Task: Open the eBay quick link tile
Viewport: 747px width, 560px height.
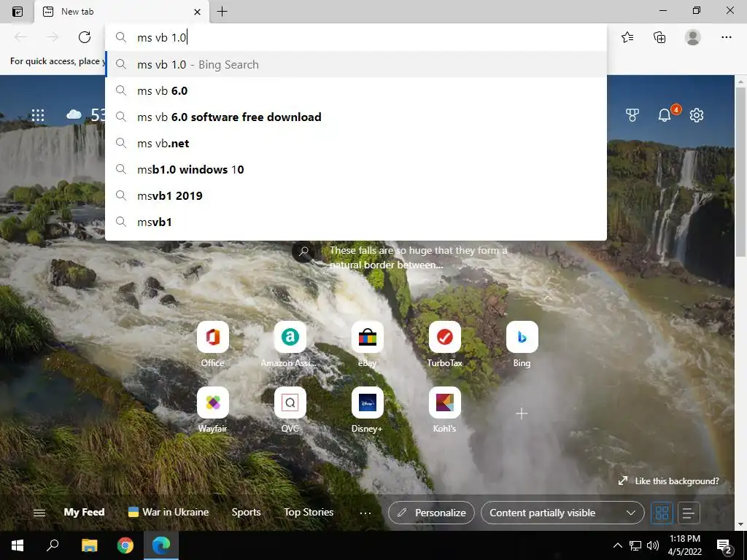Action: pos(368,337)
